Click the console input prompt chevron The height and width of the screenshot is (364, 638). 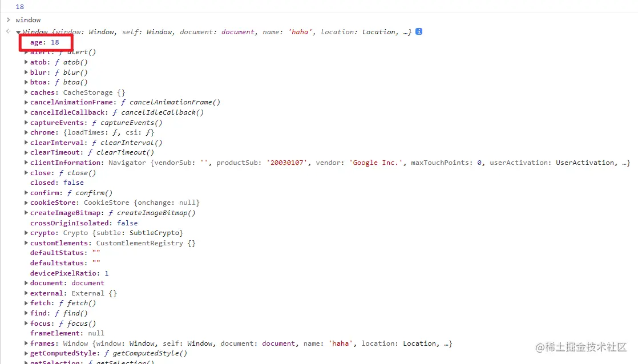point(8,19)
